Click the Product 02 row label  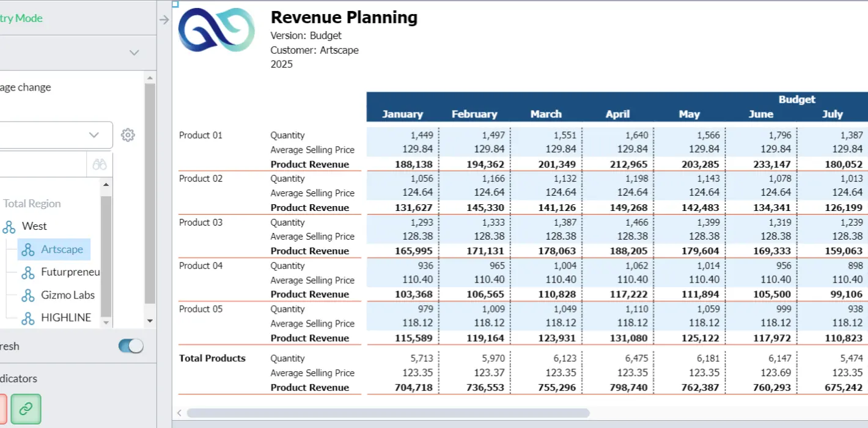pyautogui.click(x=200, y=179)
